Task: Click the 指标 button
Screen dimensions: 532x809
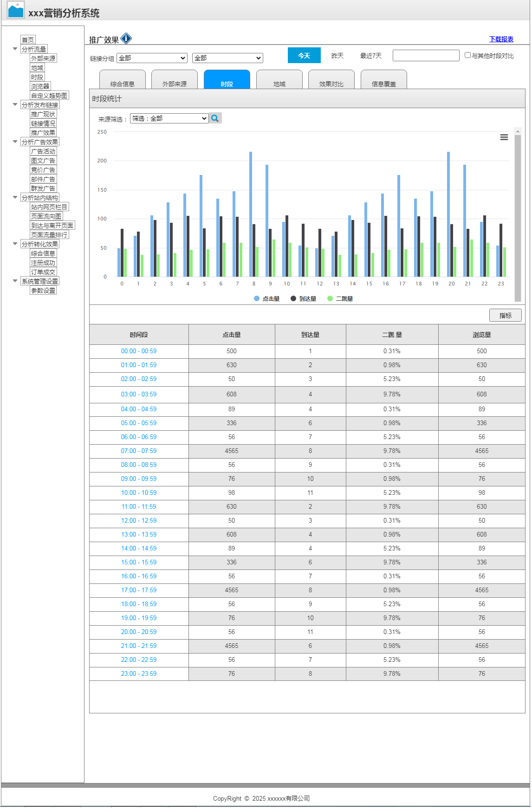Action: click(506, 315)
